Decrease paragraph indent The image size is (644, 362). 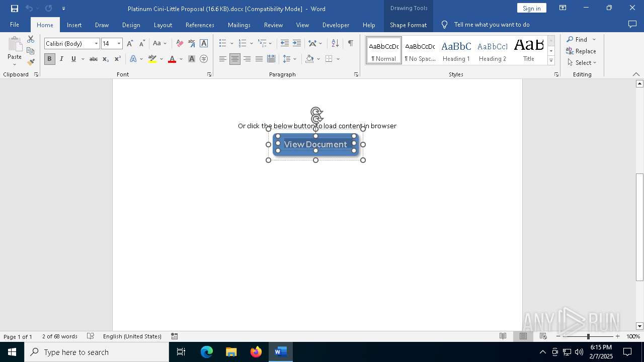tap(285, 44)
